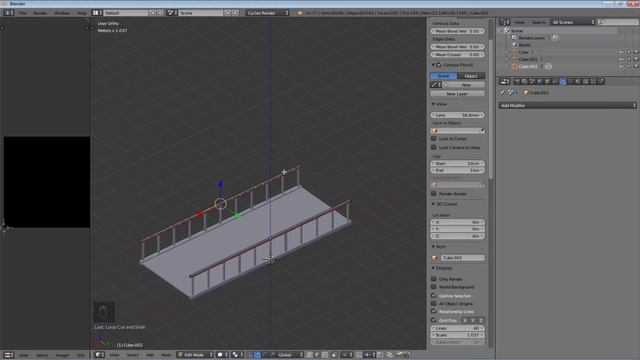
Task: Enable the Only Render checkbox
Action: tap(434, 279)
